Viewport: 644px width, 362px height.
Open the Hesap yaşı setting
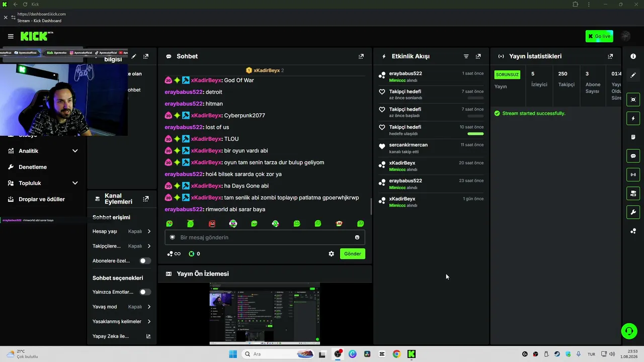(x=122, y=231)
